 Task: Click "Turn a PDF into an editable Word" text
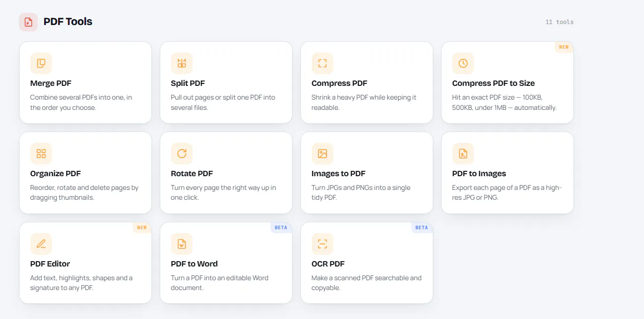click(220, 283)
